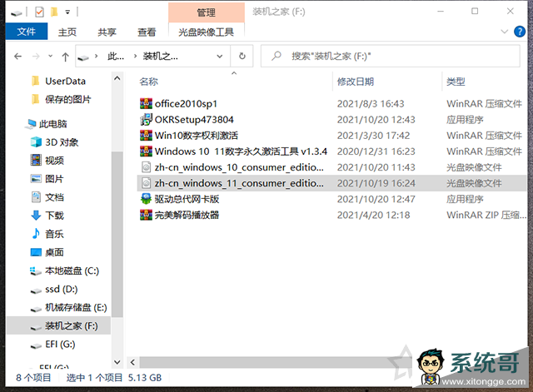Viewport: 533px width, 392px height.
Task: Select 装机之家 (F:) drive in sidebar
Action: [x=58, y=325]
